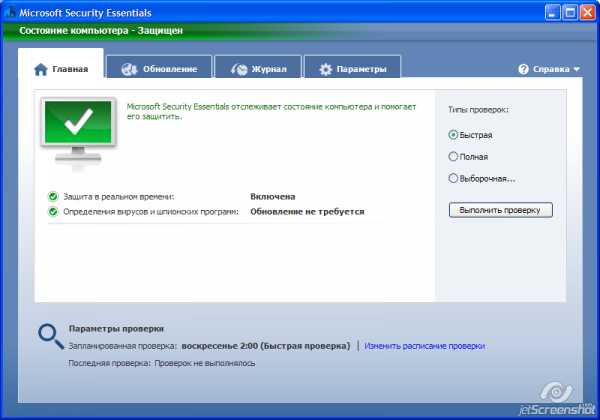Screen dimensions: 600x420
Task: Click Последняя проверка line text
Action: coord(162,363)
